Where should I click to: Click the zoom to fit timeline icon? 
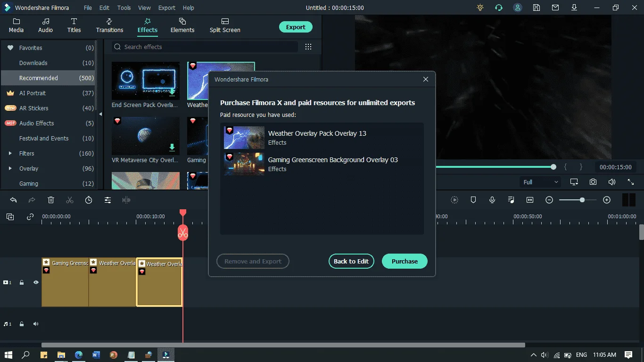pos(530,200)
